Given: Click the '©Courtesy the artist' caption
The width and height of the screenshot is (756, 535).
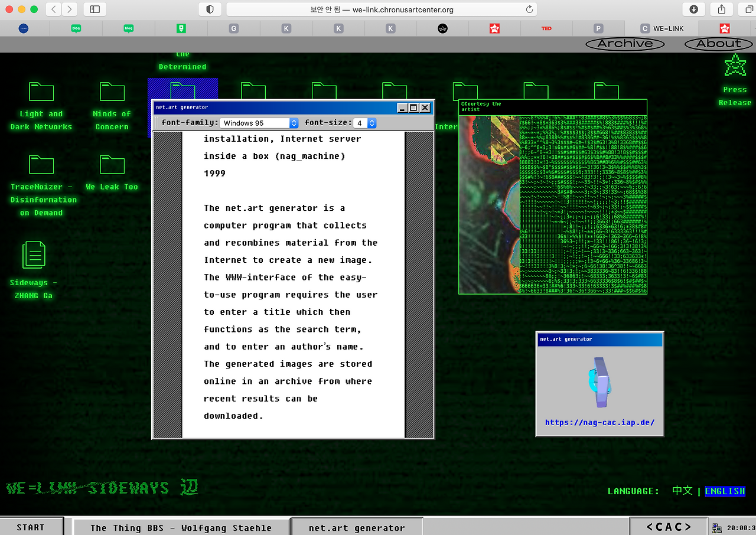Looking at the screenshot, I should pos(481,107).
